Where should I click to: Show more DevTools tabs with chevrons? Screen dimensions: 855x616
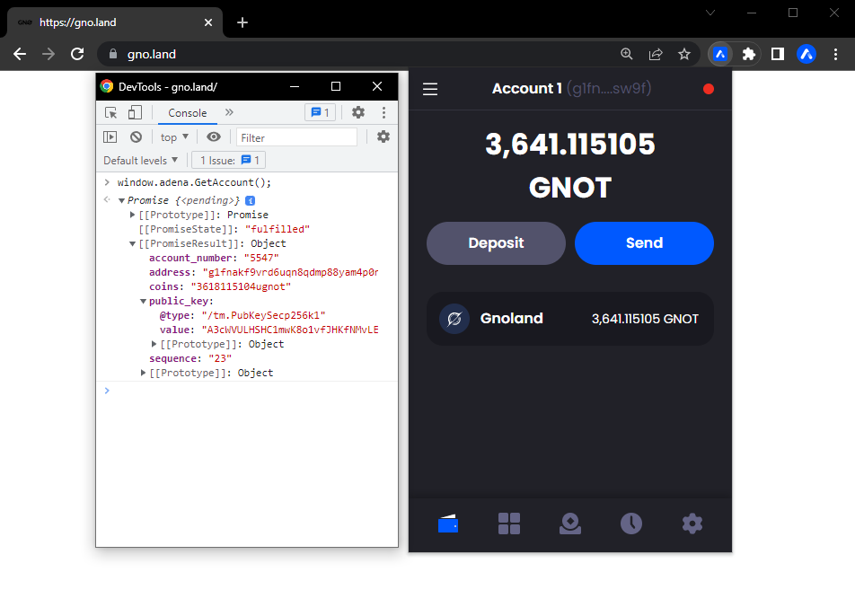229,112
